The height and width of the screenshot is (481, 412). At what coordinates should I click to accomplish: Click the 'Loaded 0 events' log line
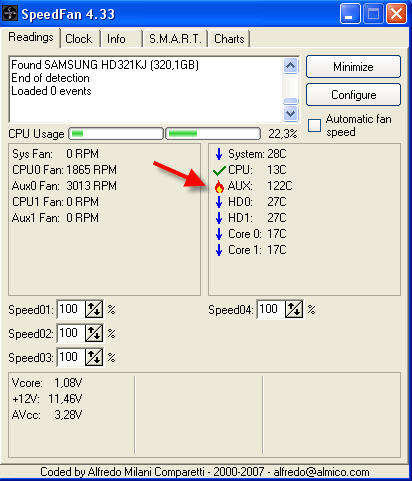point(51,91)
